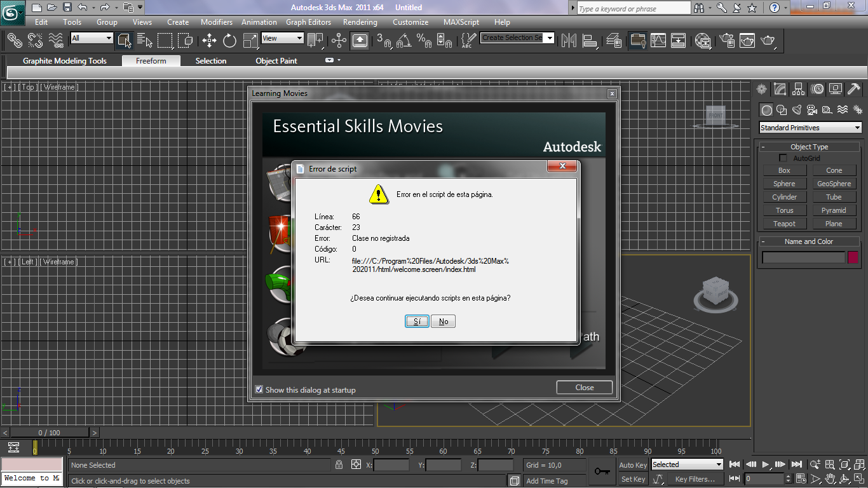Click the Select and Link chain icon
Screen dimensions: 868x488
tap(15, 41)
